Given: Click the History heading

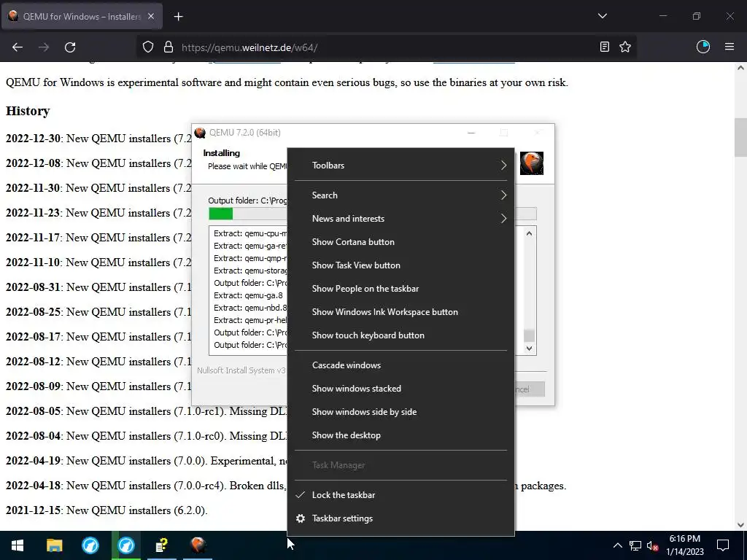Looking at the screenshot, I should [28, 111].
